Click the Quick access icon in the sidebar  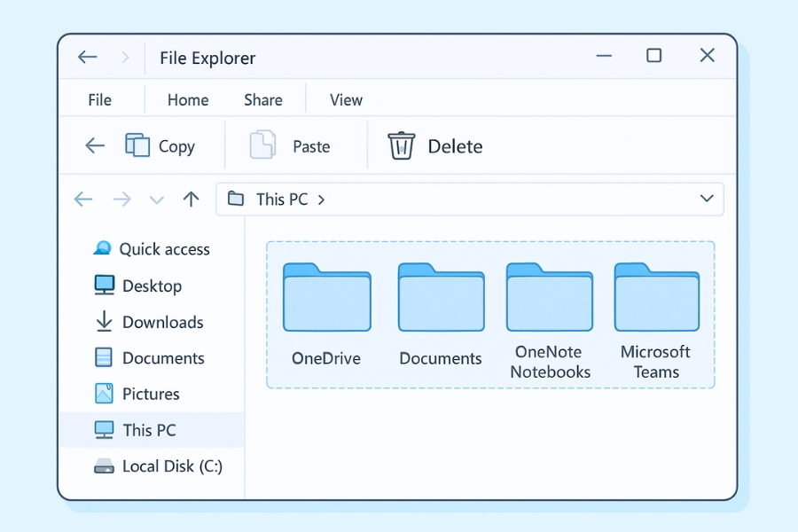coord(101,249)
